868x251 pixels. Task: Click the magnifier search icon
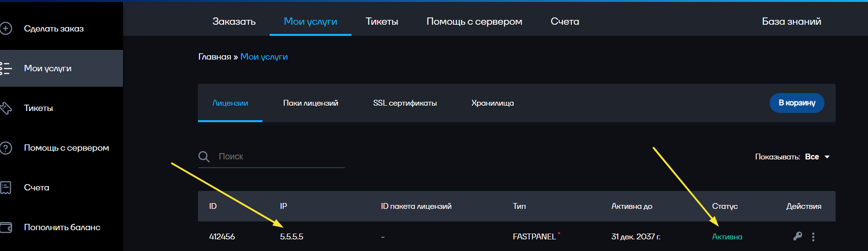point(204,157)
